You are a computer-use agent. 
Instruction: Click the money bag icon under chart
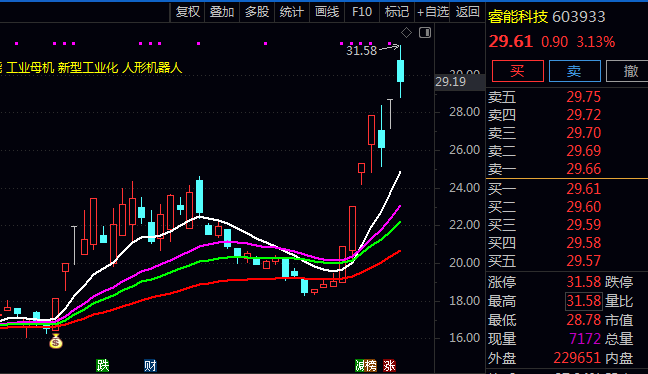55,342
